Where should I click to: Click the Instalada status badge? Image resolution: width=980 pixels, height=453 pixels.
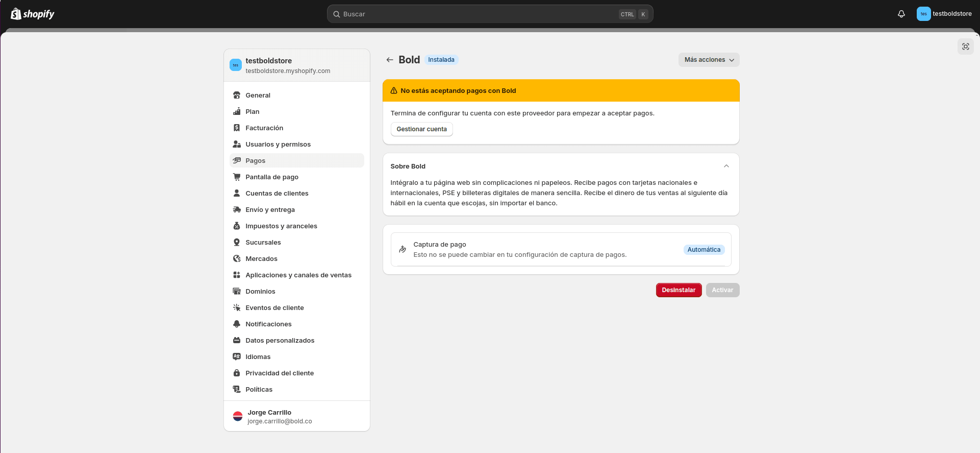point(441,60)
